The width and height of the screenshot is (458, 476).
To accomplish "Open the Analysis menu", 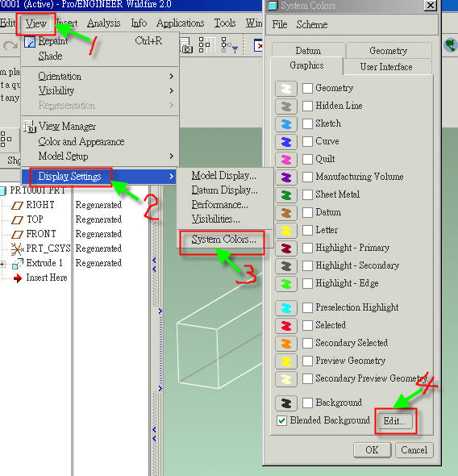I will click(103, 23).
